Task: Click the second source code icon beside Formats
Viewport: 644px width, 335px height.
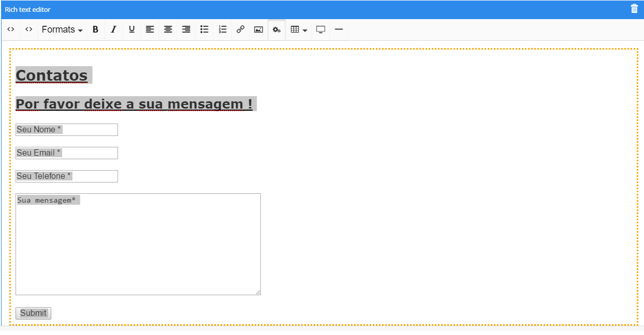Action: (29, 29)
